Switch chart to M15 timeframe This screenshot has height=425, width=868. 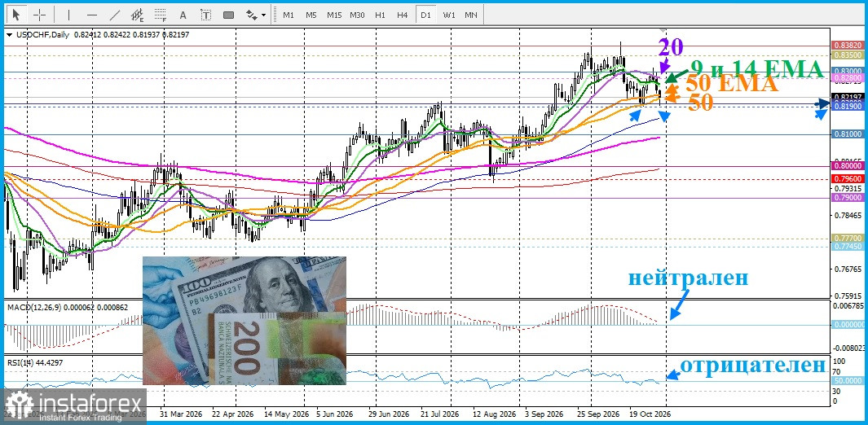point(334,15)
